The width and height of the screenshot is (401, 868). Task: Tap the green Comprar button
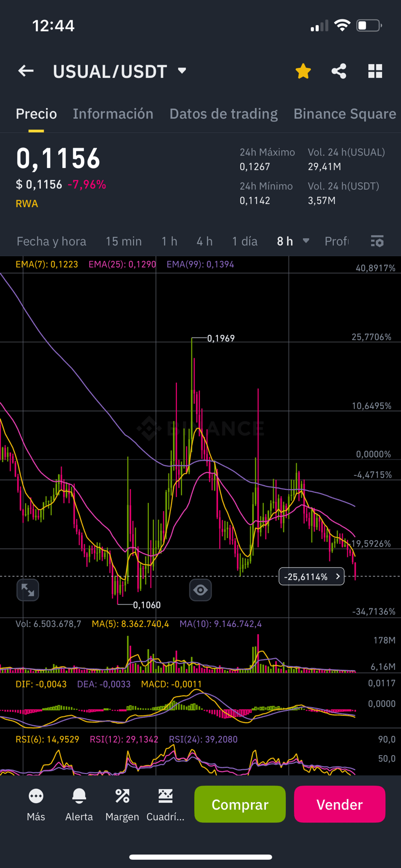point(240,804)
